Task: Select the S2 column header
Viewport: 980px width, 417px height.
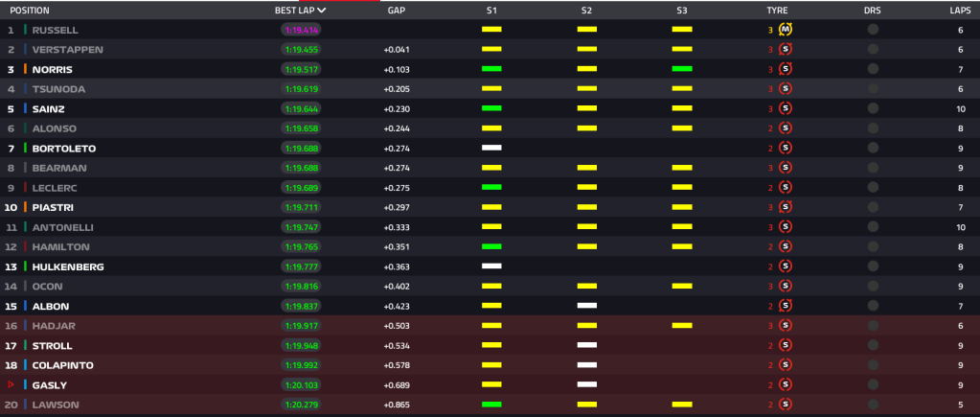Action: [x=586, y=11]
